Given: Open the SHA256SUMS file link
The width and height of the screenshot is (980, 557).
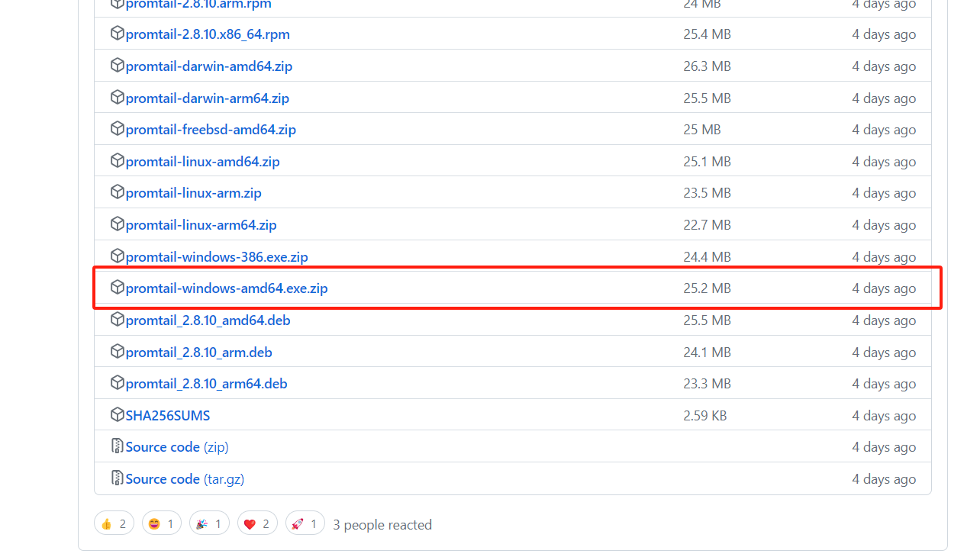Looking at the screenshot, I should 168,416.
